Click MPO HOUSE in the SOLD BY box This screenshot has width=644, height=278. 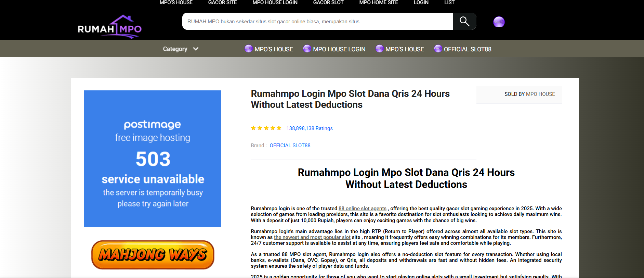point(540,94)
